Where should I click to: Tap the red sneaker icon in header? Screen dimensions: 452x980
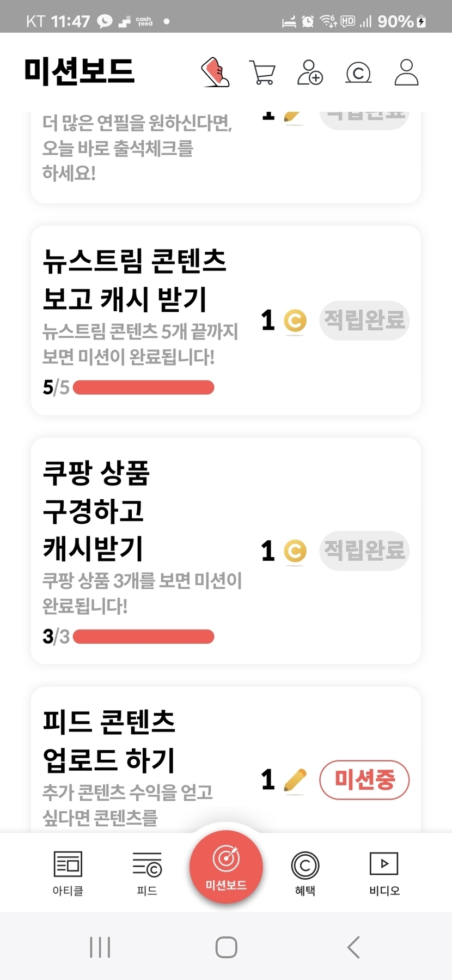point(216,72)
